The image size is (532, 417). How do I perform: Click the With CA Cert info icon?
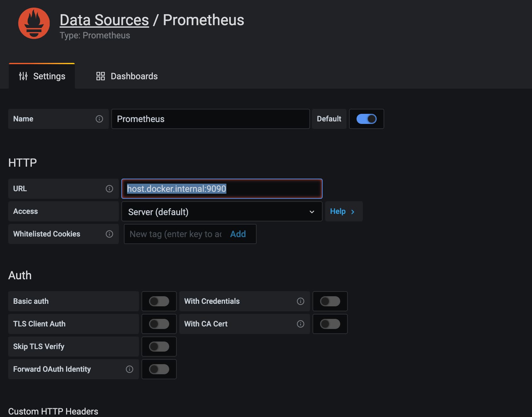pos(301,324)
